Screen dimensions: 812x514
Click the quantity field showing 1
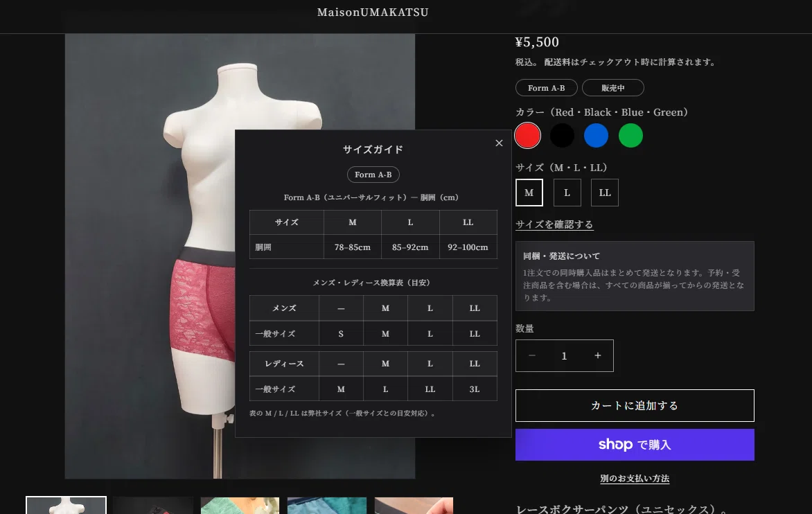click(x=565, y=355)
